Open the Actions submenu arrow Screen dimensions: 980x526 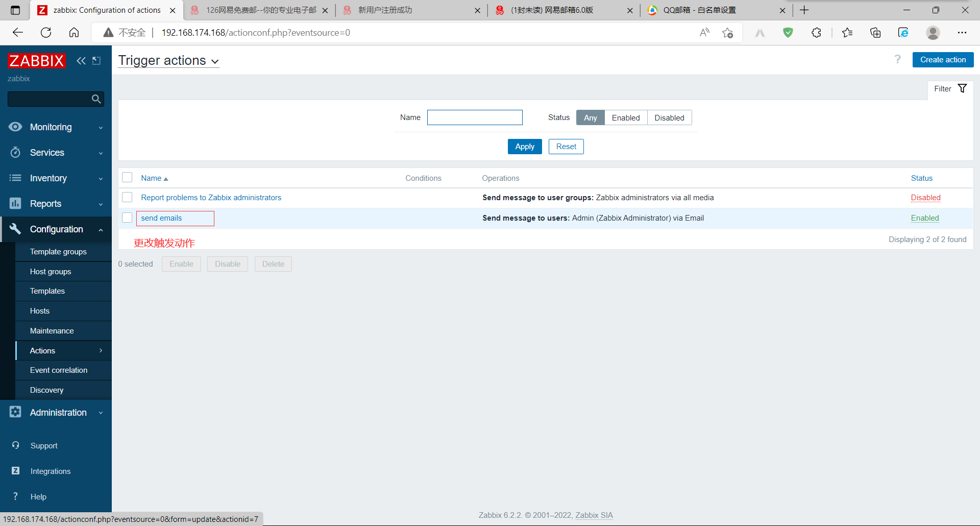click(101, 350)
